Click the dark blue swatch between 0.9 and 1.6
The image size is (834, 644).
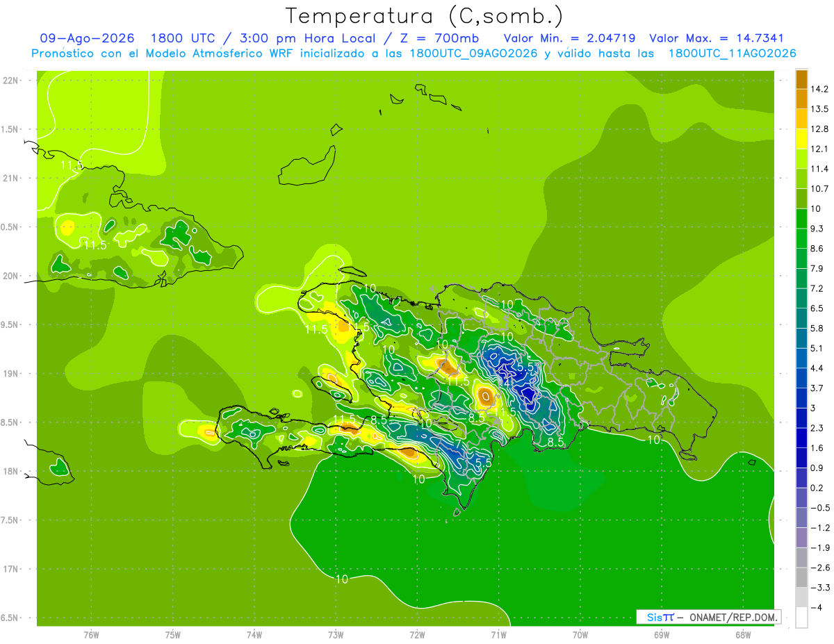[x=801, y=458]
